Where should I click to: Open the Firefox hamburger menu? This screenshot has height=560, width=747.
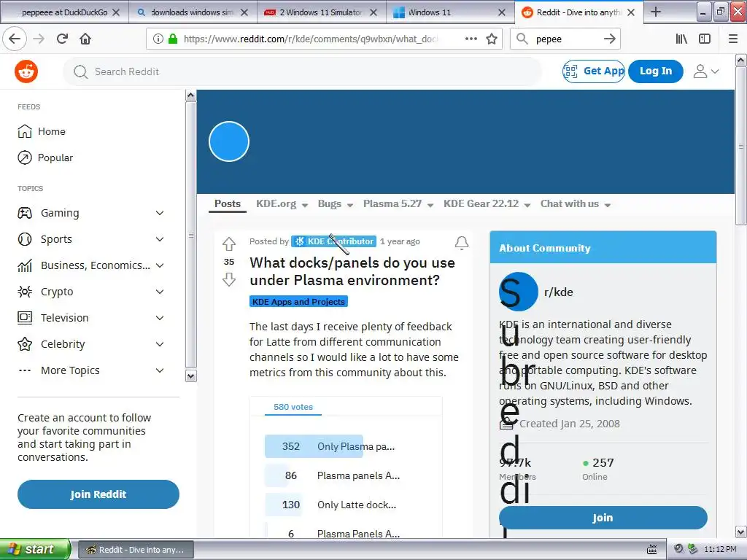(733, 39)
